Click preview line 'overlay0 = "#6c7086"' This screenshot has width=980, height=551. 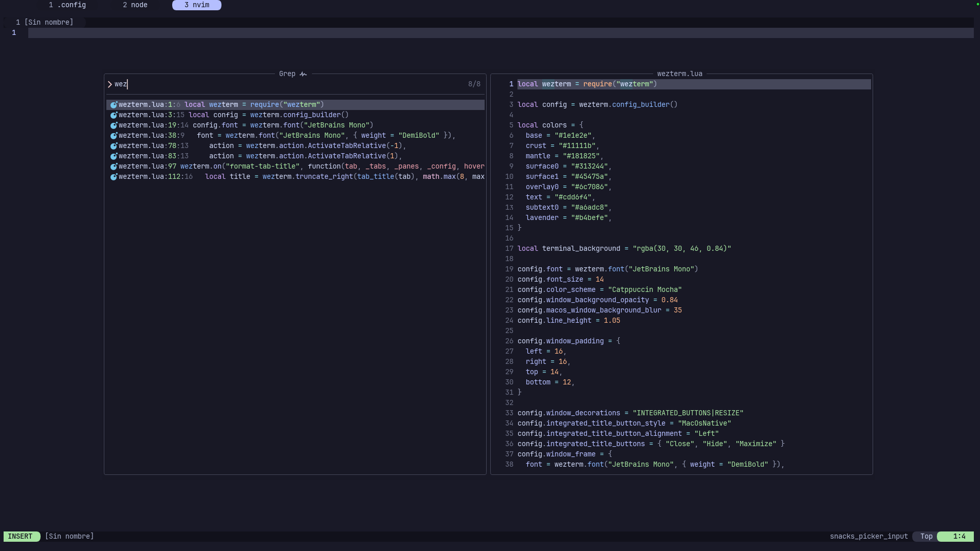[x=568, y=187]
